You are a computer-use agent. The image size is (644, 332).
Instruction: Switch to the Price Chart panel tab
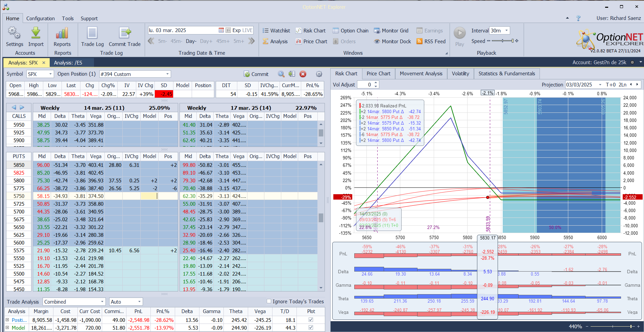(378, 74)
